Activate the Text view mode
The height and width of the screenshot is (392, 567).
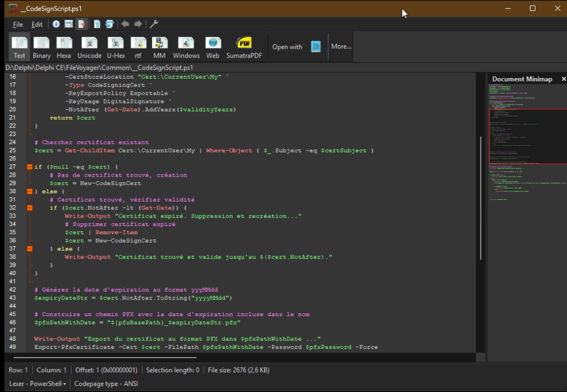pyautogui.click(x=19, y=47)
